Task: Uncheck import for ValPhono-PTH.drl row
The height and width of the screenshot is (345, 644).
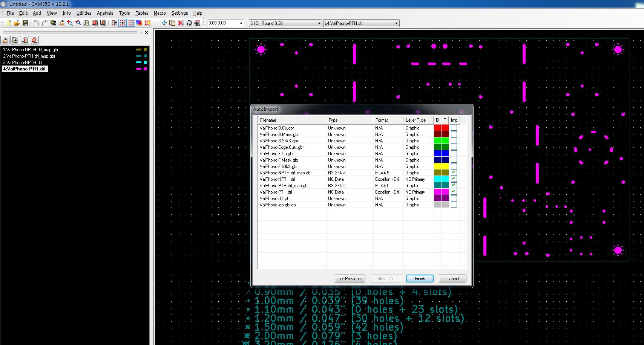Action: click(454, 192)
